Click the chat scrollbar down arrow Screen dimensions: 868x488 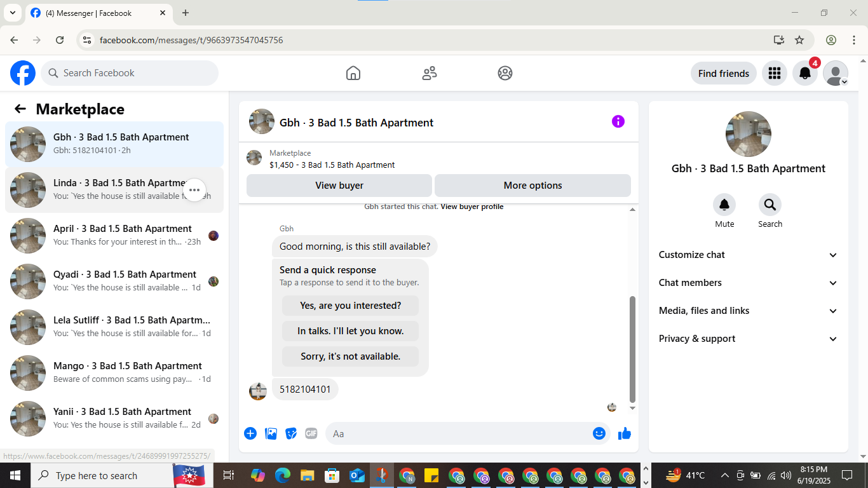pyautogui.click(x=632, y=408)
